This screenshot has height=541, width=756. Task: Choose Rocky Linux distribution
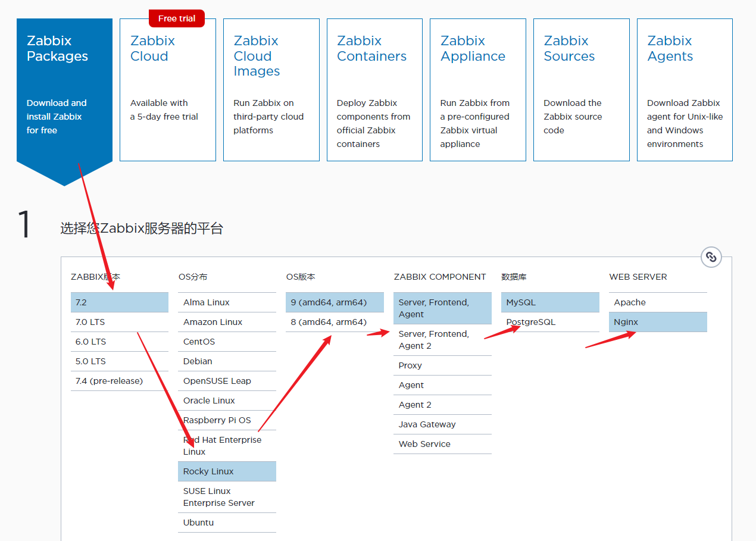227,471
